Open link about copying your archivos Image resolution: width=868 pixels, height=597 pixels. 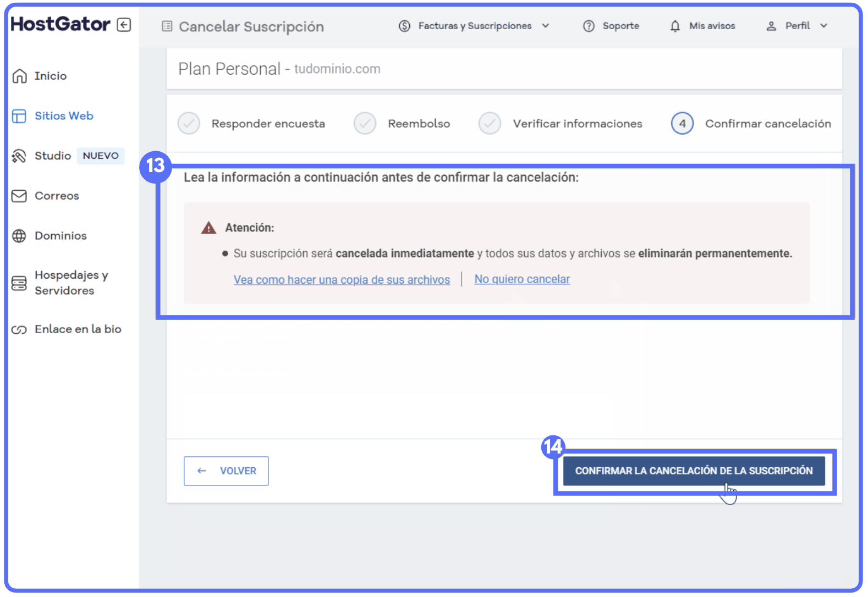tap(342, 280)
